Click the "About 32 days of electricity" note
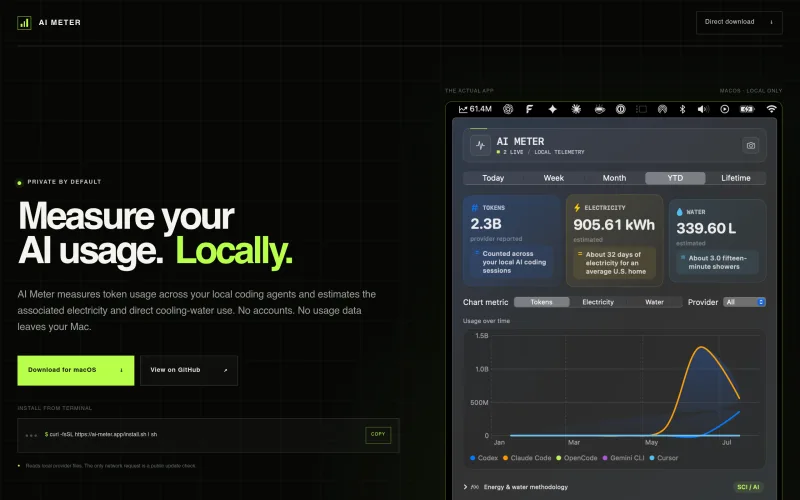This screenshot has height=500, width=800. pyautogui.click(x=614, y=263)
